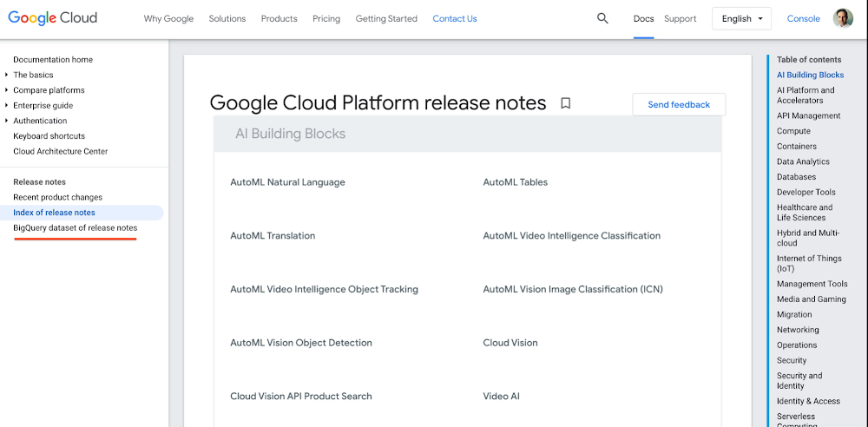This screenshot has width=868, height=427.
Task: Jump to Networking section
Action: tap(797, 330)
